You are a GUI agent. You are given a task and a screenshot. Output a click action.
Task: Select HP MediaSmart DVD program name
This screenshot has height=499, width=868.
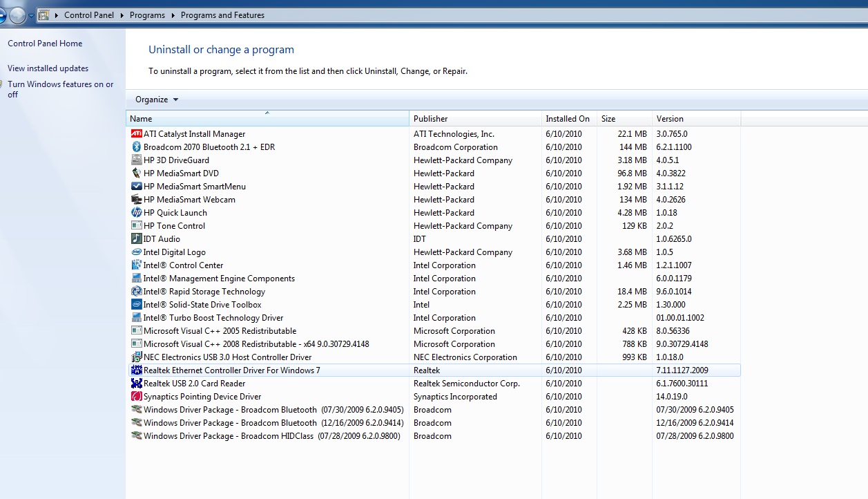coord(181,173)
